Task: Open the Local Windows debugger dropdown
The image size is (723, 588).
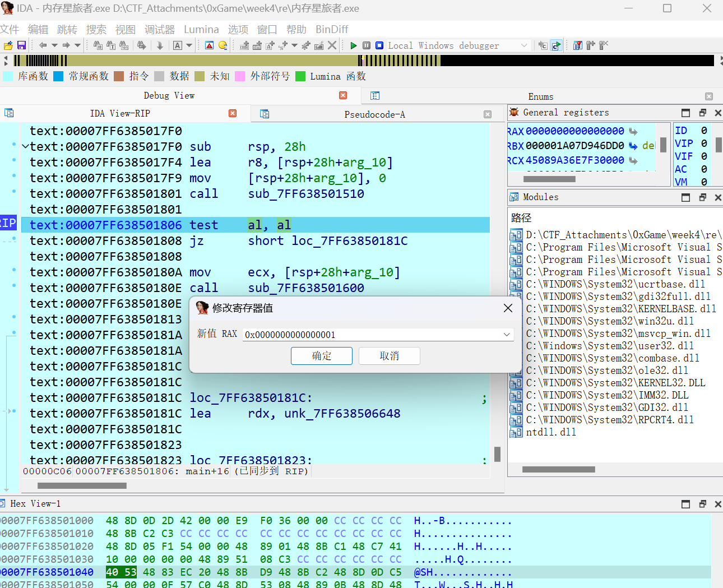Action: point(524,45)
